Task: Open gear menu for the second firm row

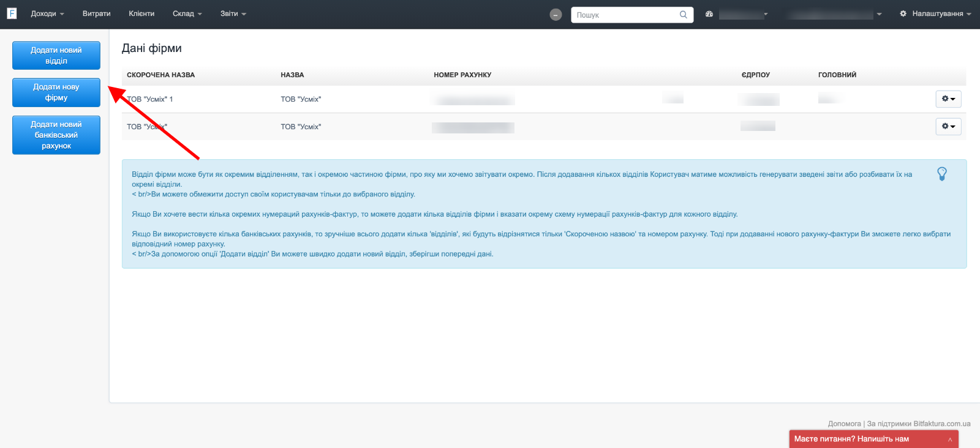Action: 948,127
